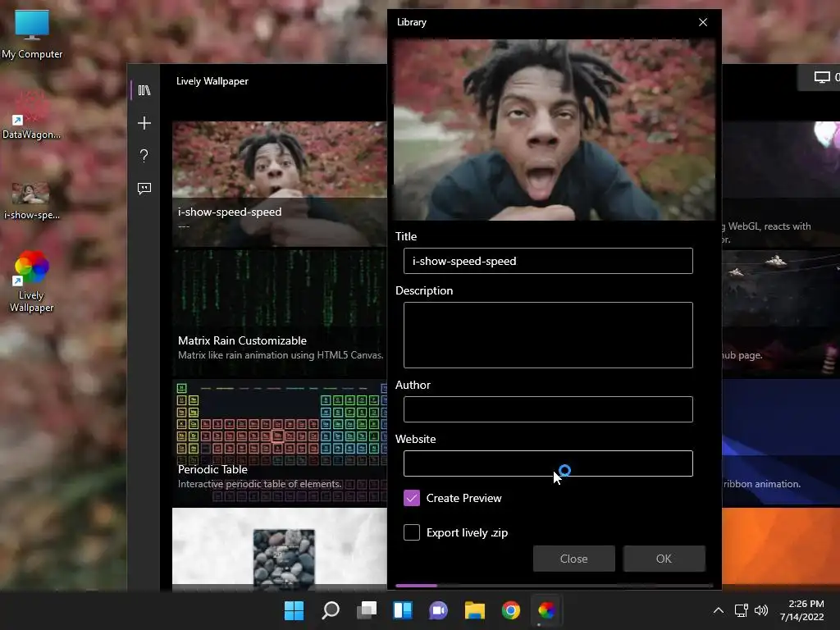Click into the Description text box

coord(548,335)
